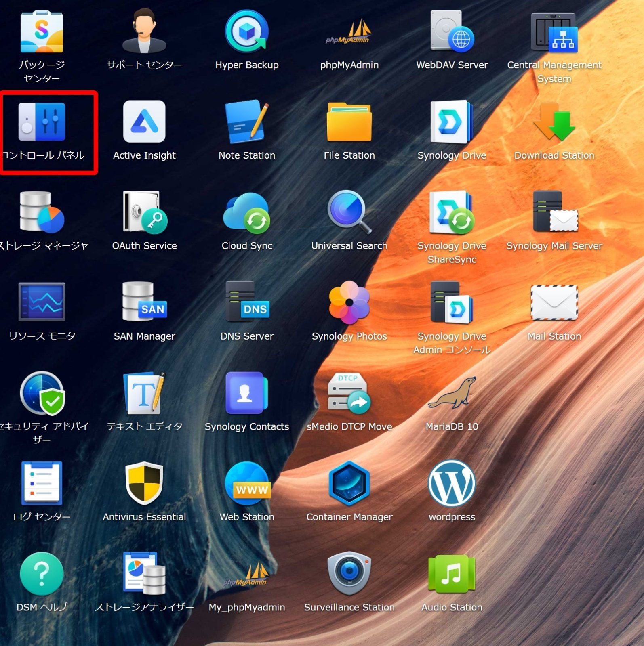The image size is (644, 646).
Task: Open Antivirus Essential shield icon
Action: (144, 484)
